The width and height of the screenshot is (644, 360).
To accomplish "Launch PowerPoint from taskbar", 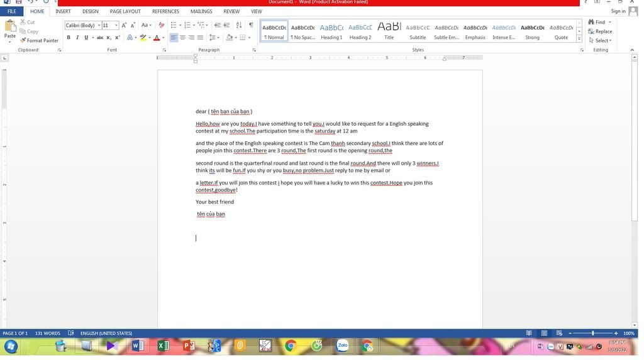I will tap(189, 346).
